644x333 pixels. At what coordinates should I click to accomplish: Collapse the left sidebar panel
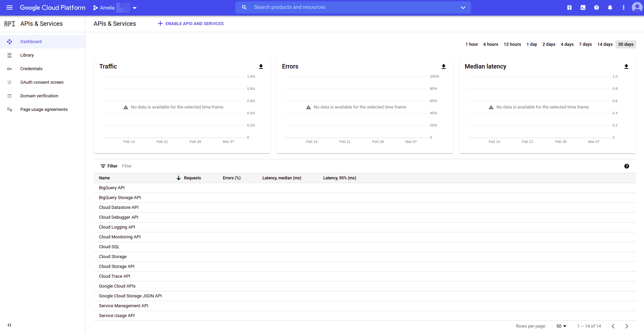[x=9, y=325]
